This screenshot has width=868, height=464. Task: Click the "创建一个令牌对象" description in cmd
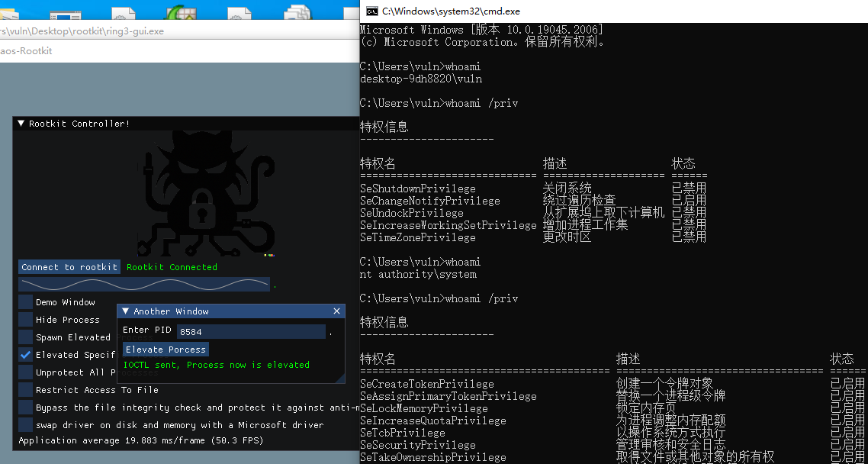click(665, 385)
